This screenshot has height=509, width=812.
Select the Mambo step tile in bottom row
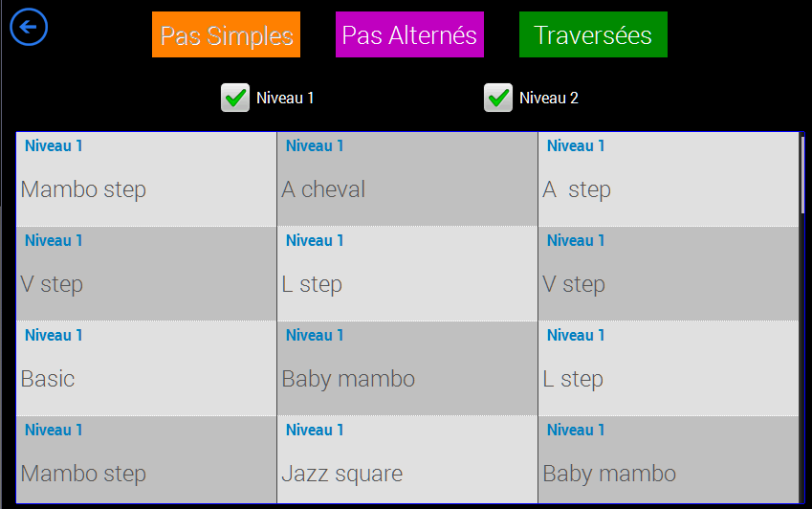145,462
